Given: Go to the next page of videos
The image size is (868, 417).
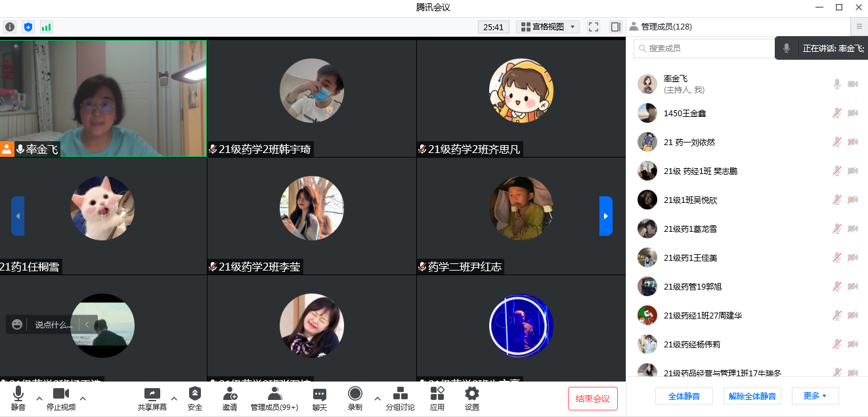Looking at the screenshot, I should [x=606, y=216].
